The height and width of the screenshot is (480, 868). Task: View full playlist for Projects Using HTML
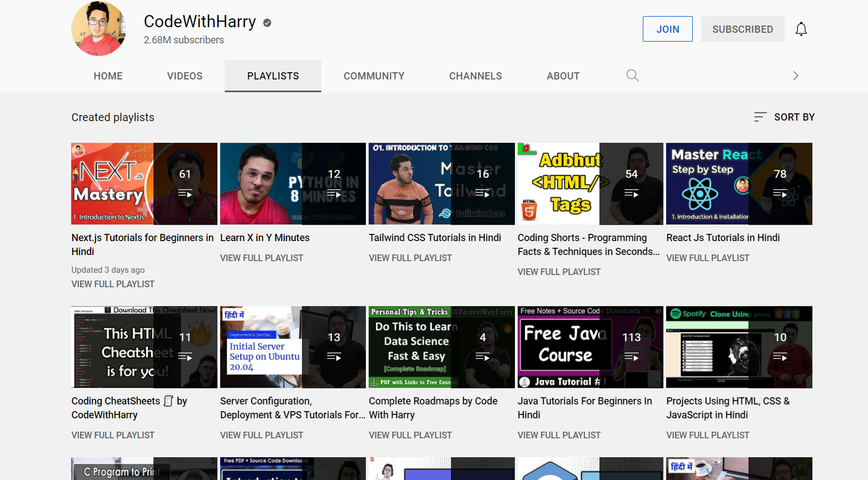click(x=708, y=435)
